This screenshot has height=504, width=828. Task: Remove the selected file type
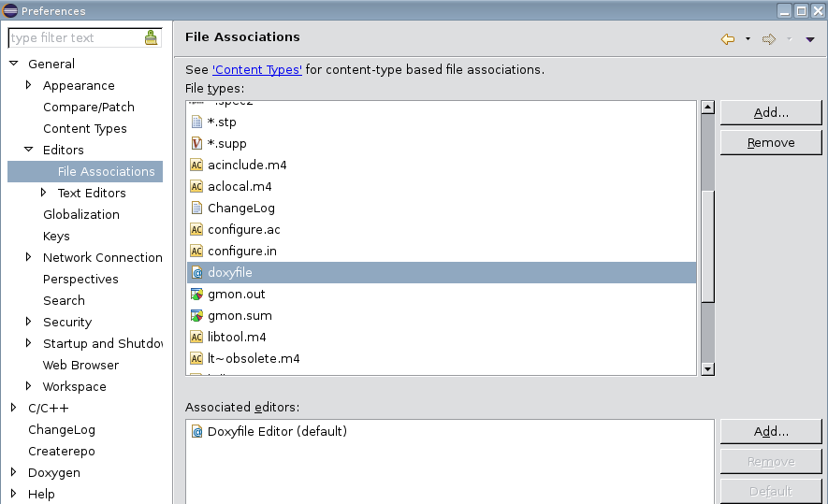coord(771,142)
